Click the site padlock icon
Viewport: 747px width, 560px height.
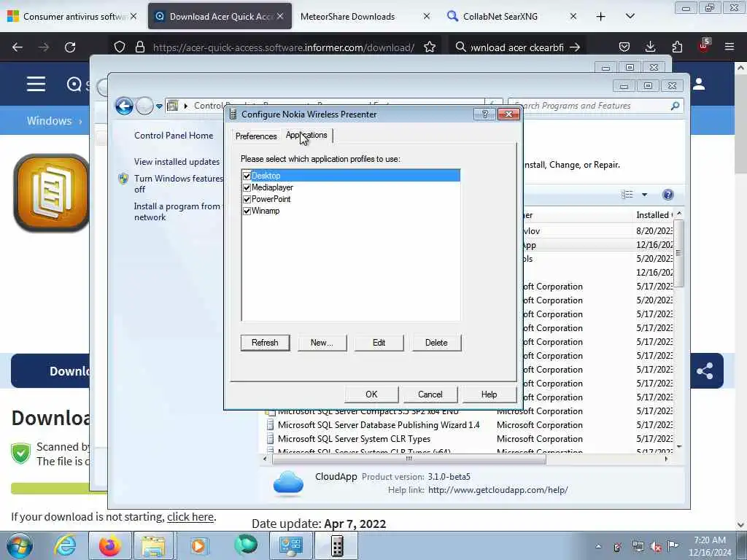[x=139, y=47]
